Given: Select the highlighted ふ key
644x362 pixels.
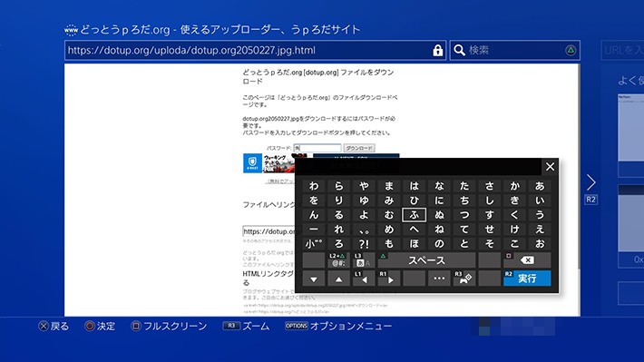Looking at the screenshot, I should pos(414,214).
